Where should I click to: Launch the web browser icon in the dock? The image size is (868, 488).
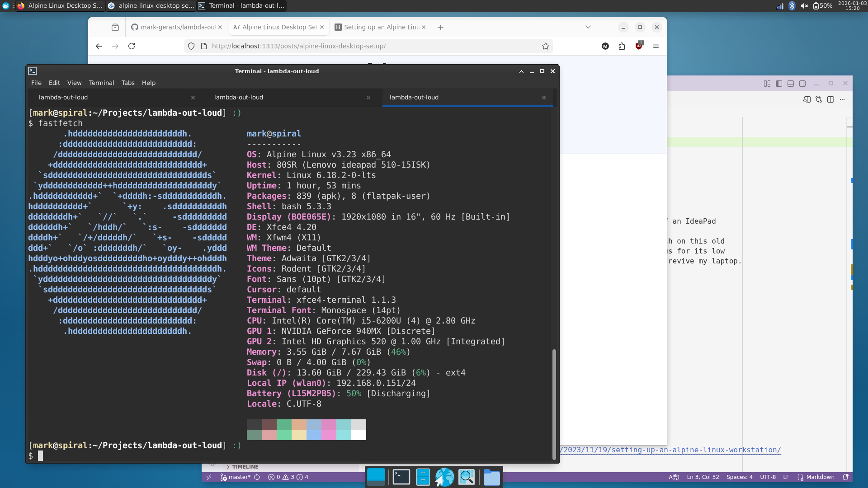tap(445, 477)
